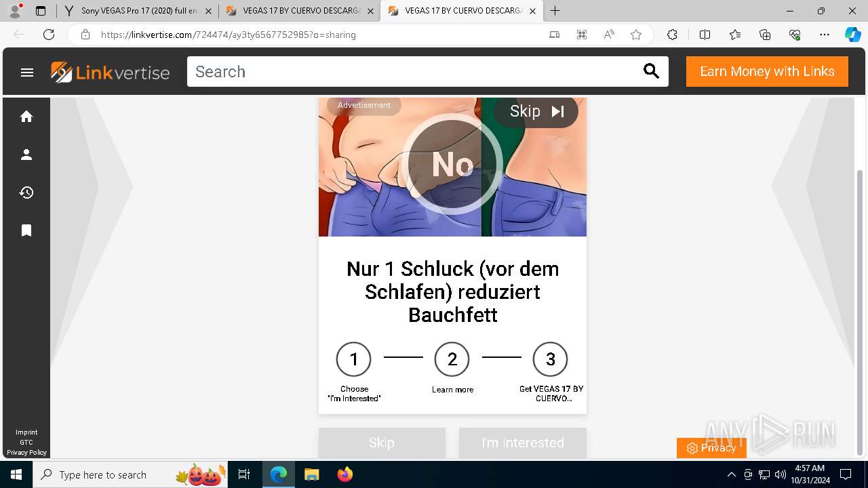Click Earn Money with Links button
868x488 pixels.
click(x=767, y=72)
